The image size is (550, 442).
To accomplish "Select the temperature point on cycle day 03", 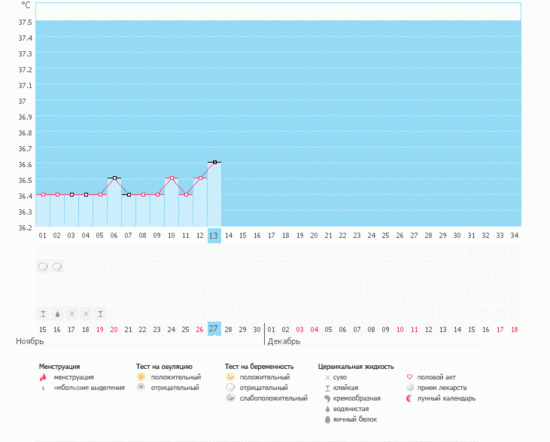I will [x=72, y=194].
